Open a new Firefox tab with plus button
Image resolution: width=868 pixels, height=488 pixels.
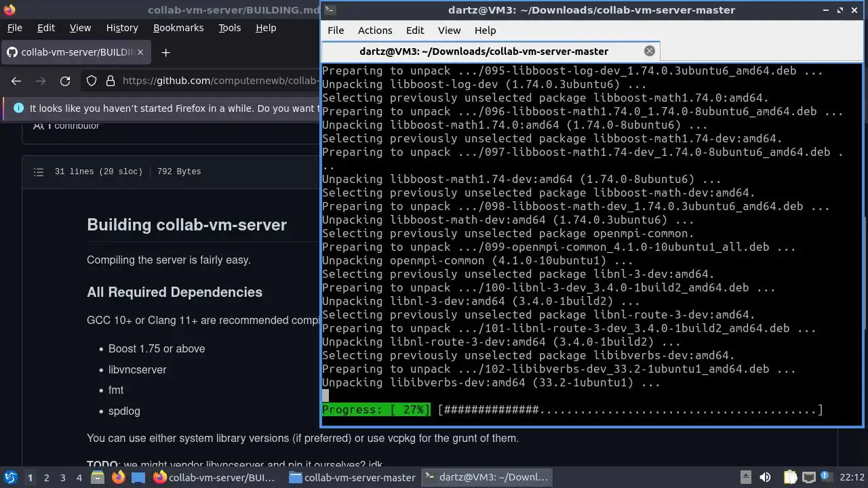point(165,52)
